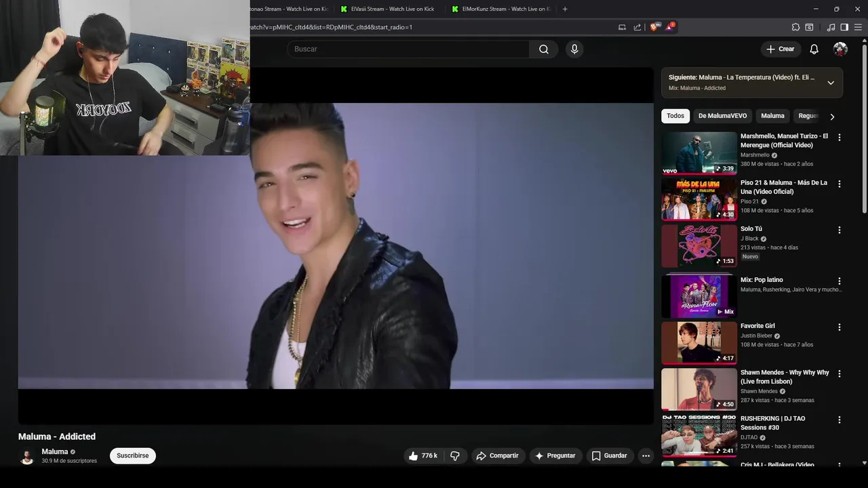Open Solo Tú video thumbnail
Screen dimensions: 868x488
click(699, 246)
